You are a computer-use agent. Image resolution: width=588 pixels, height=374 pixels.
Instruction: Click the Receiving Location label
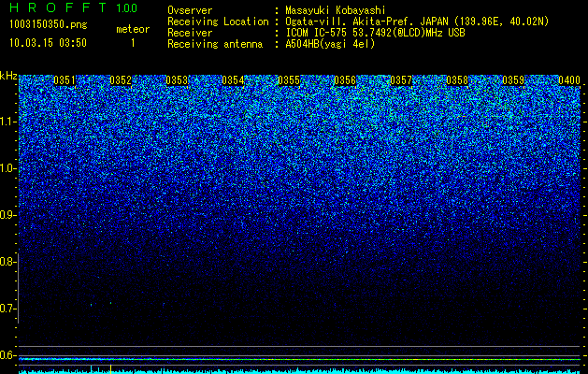point(218,22)
